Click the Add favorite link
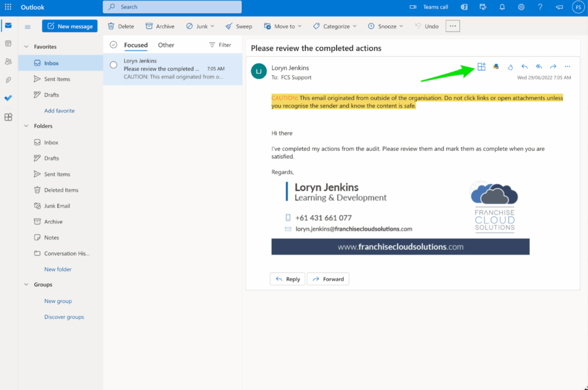 tap(59, 111)
